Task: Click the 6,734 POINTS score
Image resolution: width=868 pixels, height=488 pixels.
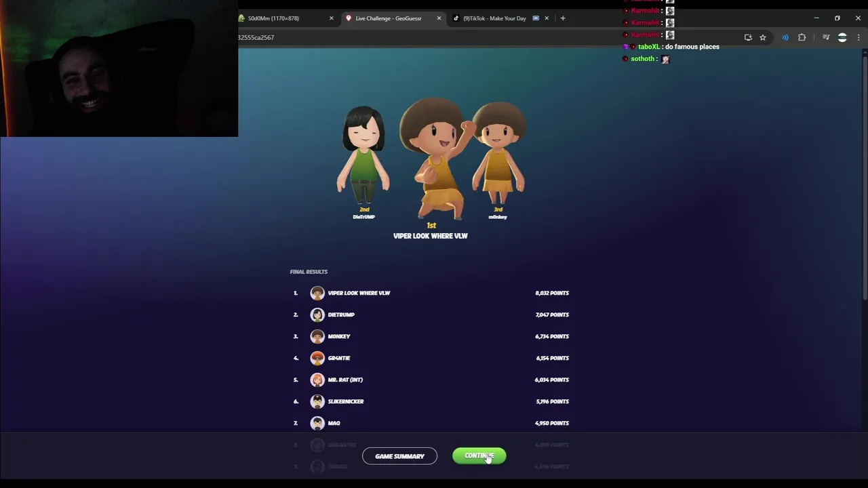Action: tap(552, 336)
